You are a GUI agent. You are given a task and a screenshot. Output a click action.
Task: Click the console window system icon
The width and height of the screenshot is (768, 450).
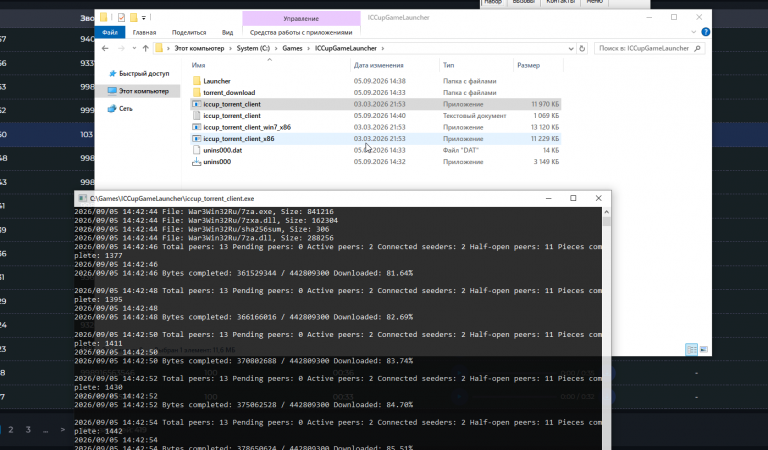pyautogui.click(x=82, y=198)
